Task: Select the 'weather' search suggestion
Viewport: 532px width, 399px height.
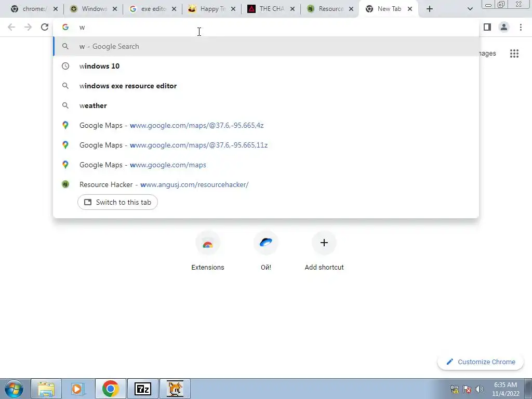Action: (x=266, y=105)
